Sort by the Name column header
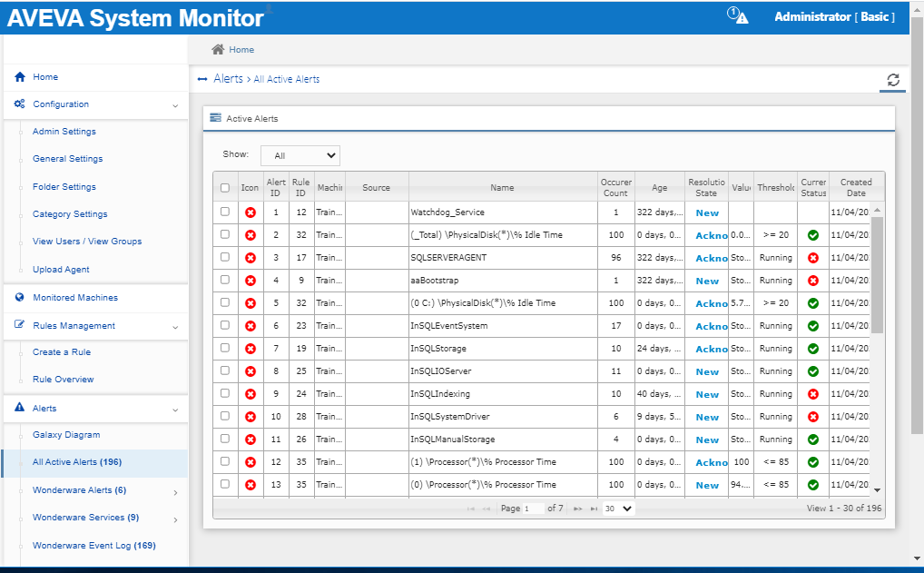This screenshot has height=573, width=924. [x=502, y=187]
